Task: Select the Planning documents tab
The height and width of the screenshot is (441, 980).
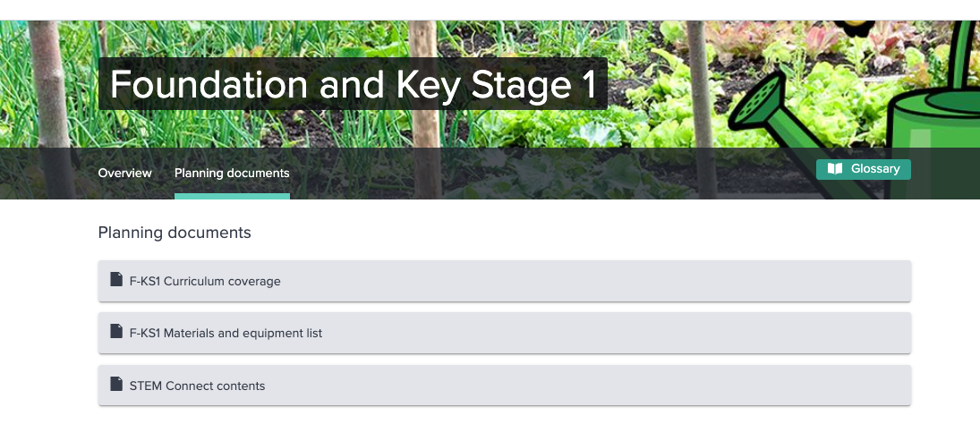Action: point(232,173)
